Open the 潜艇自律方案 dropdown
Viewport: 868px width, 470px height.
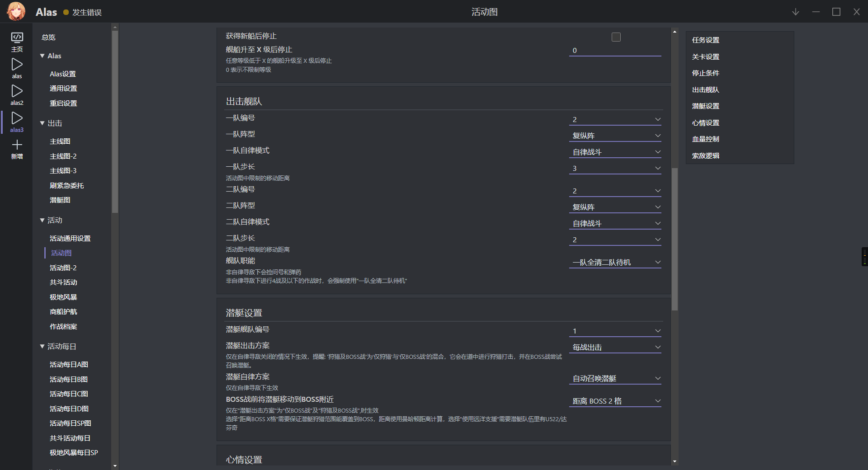tap(615, 378)
